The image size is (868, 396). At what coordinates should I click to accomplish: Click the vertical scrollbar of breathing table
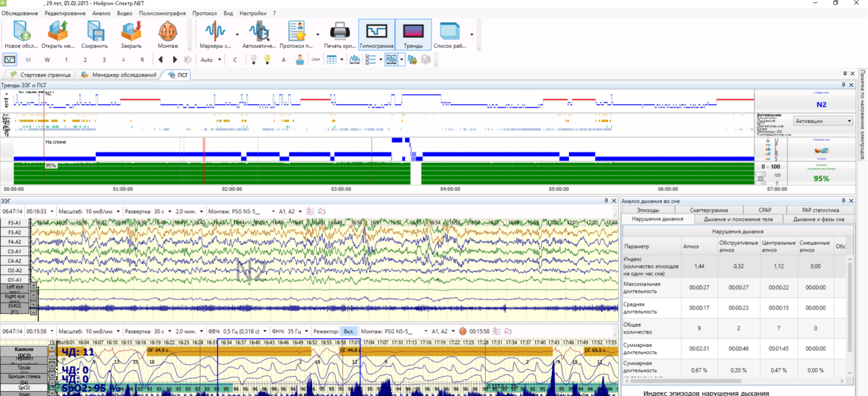point(850,316)
